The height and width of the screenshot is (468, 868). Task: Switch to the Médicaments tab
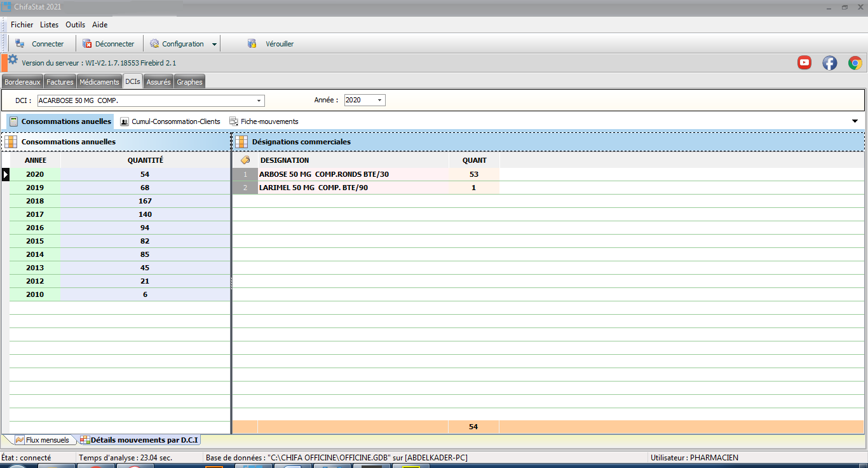click(x=99, y=82)
